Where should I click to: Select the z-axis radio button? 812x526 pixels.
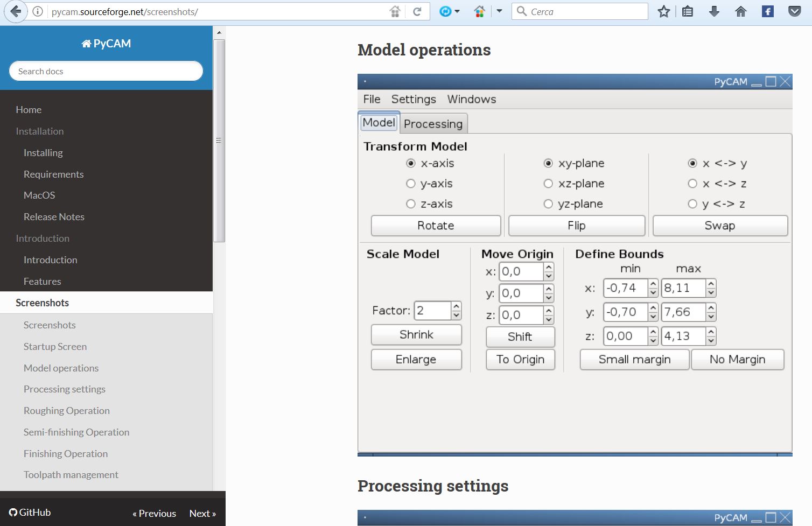coord(411,204)
